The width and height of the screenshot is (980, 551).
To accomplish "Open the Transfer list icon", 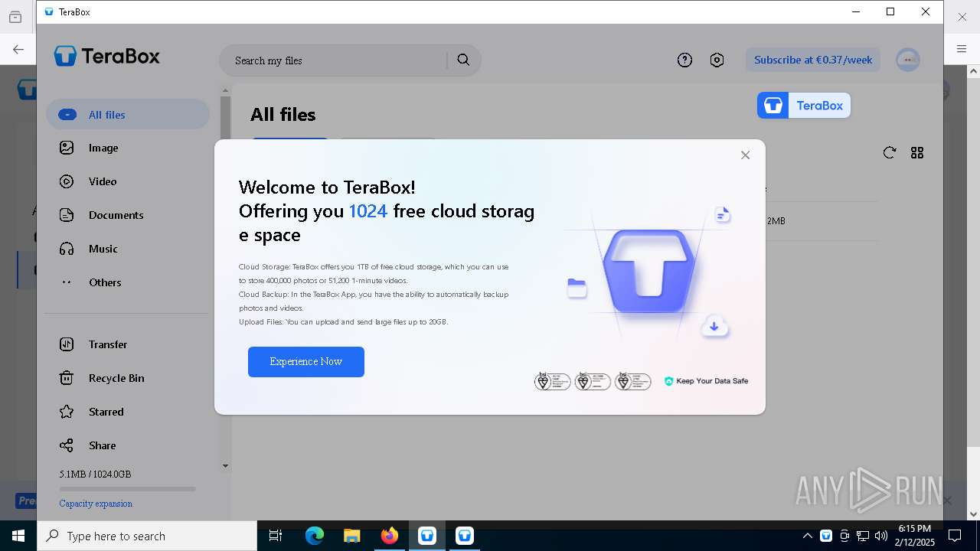I will pyautogui.click(x=67, y=344).
